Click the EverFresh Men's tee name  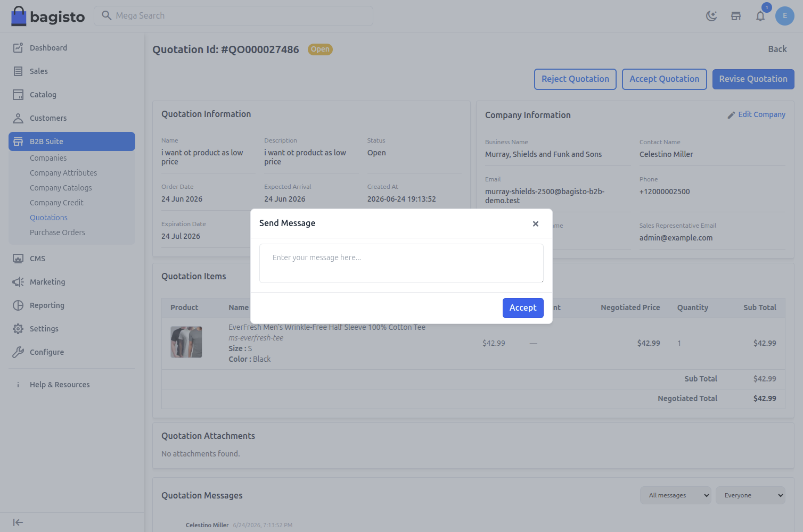327,327
